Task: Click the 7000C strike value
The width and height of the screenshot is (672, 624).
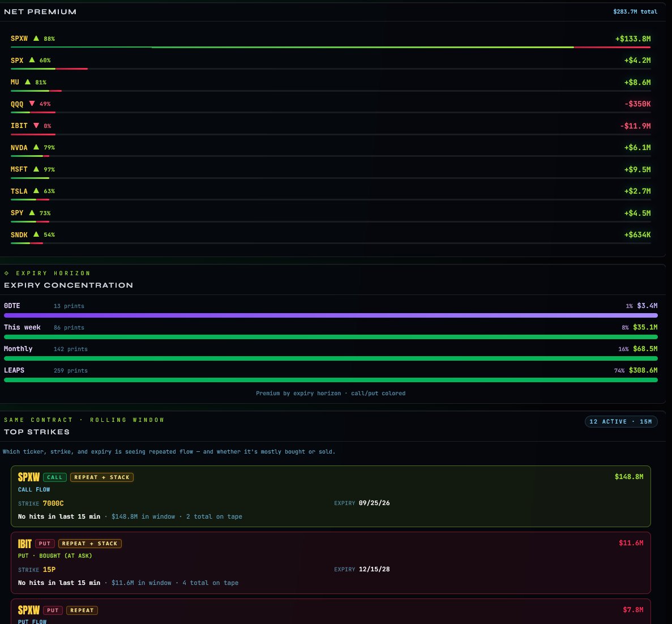Action: point(53,503)
